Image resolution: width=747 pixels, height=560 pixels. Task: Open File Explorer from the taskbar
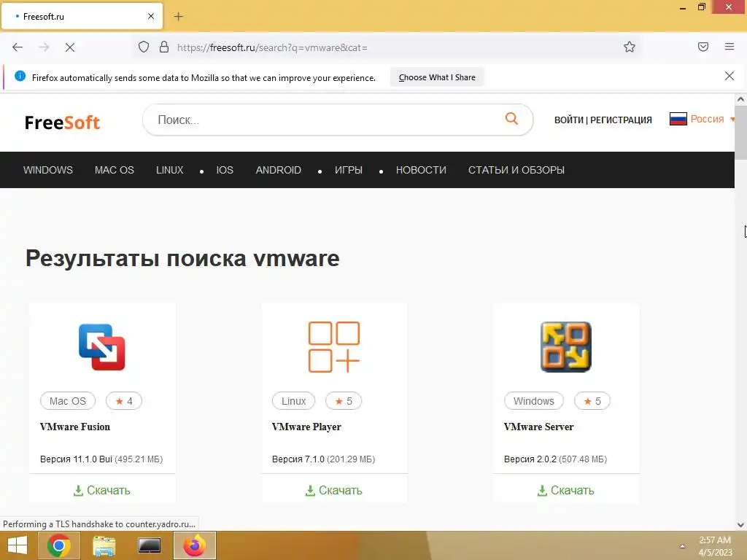pos(104,545)
